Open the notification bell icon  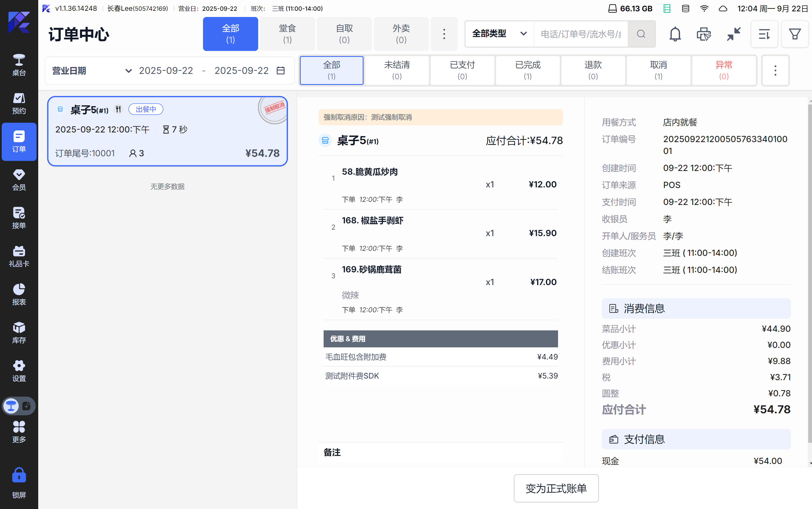coord(675,34)
